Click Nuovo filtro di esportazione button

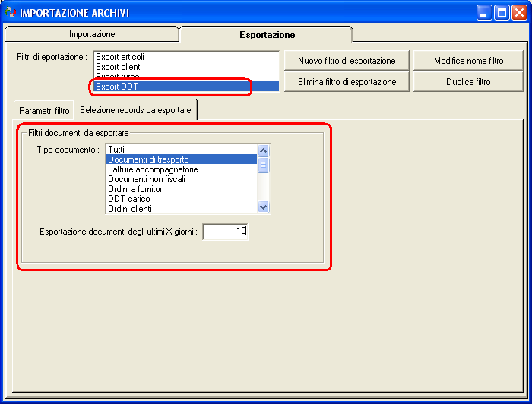pos(347,61)
